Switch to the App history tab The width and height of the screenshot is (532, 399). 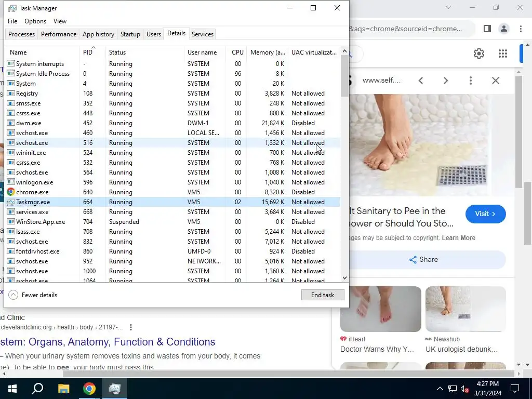tap(98, 34)
